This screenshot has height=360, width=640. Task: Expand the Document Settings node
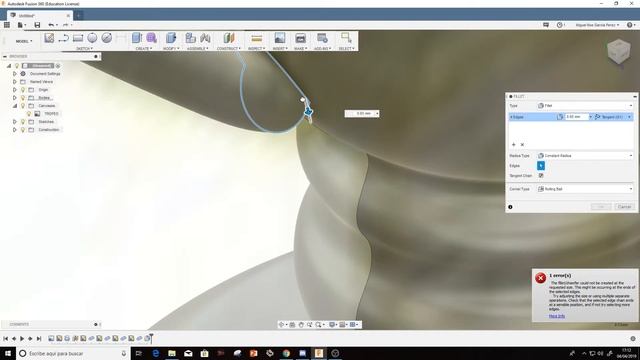[x=15, y=74]
